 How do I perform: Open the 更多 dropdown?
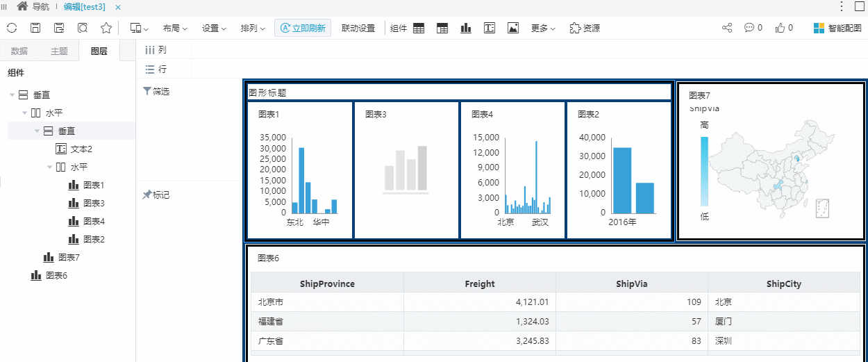coord(543,28)
